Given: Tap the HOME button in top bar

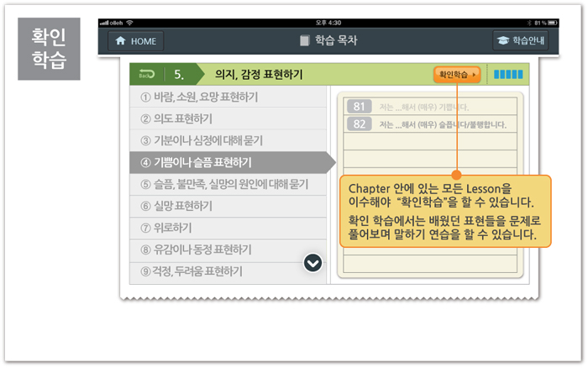Looking at the screenshot, I should point(135,40).
